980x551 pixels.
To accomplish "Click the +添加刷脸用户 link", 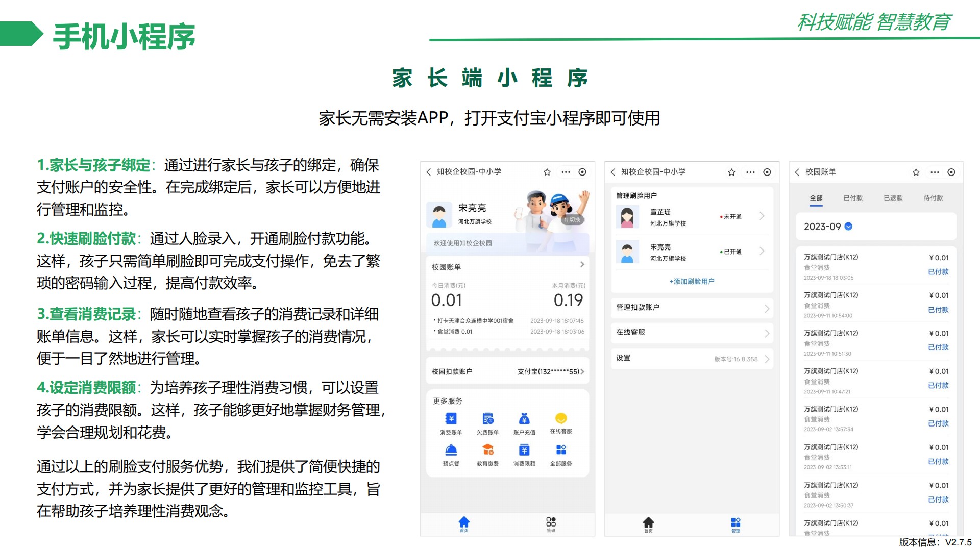I will coord(692,281).
